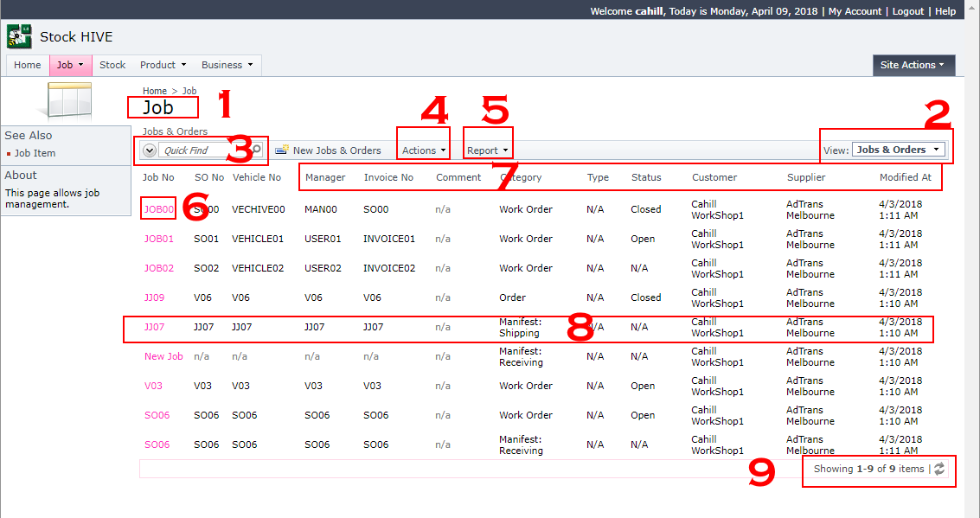The width and height of the screenshot is (980, 518).
Task: Click the Quick Find options circle arrow
Action: [150, 150]
